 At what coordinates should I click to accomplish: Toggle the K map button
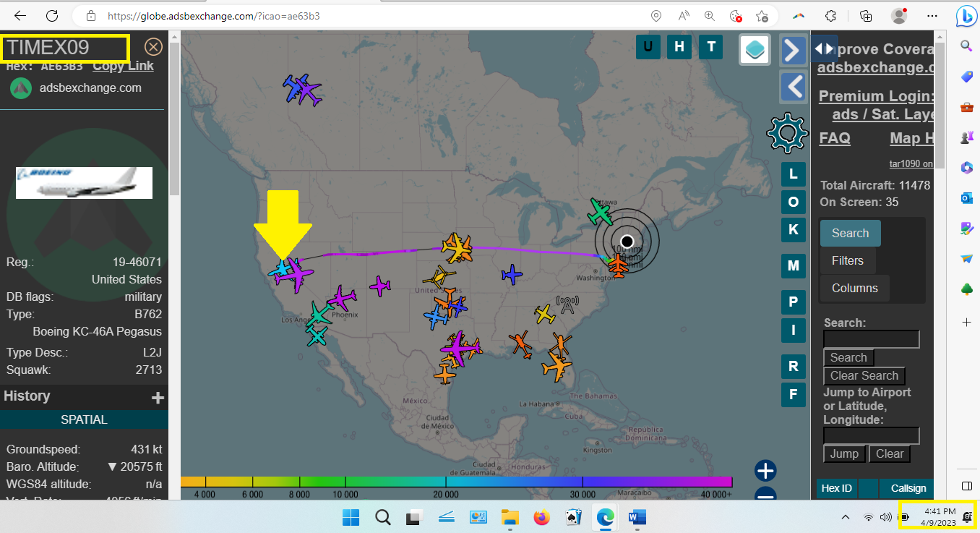(x=793, y=229)
